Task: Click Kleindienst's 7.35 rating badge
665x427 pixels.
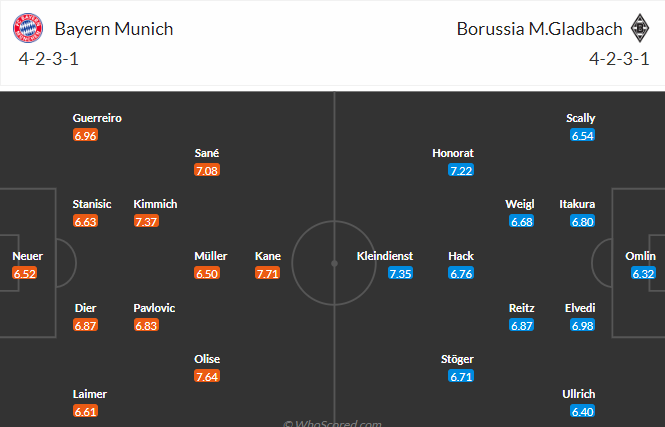Action: point(400,274)
